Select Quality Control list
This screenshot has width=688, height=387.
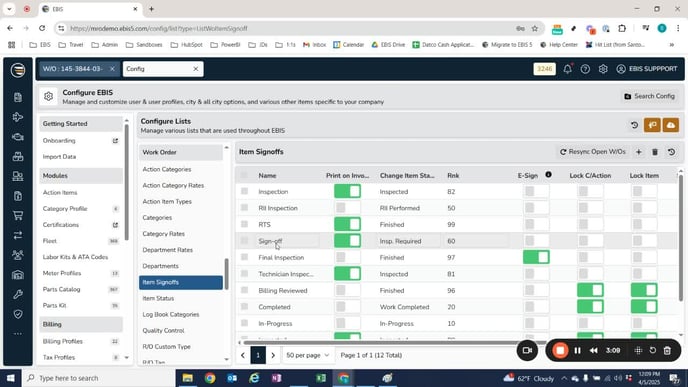click(163, 330)
